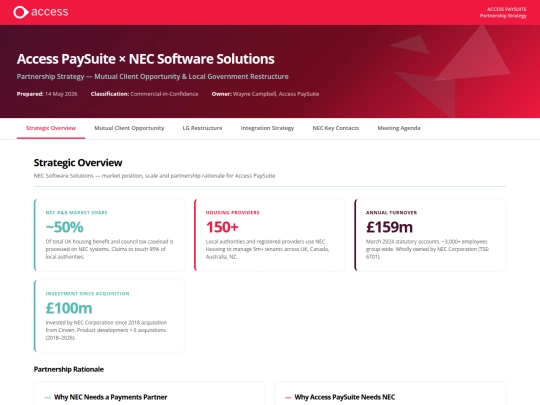Open the LG Restructure tab
This screenshot has width=540, height=405.
coord(202,128)
